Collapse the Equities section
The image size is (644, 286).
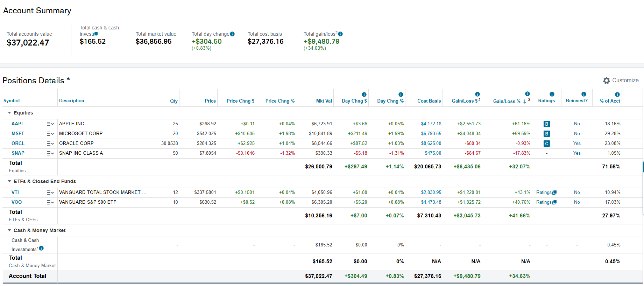pyautogui.click(x=9, y=113)
